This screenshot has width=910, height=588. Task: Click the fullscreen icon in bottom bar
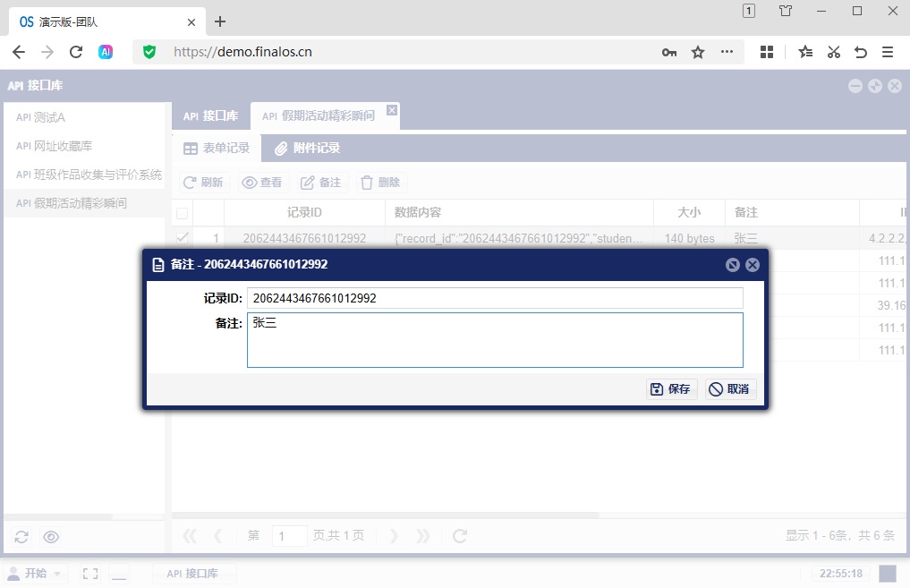click(x=90, y=574)
